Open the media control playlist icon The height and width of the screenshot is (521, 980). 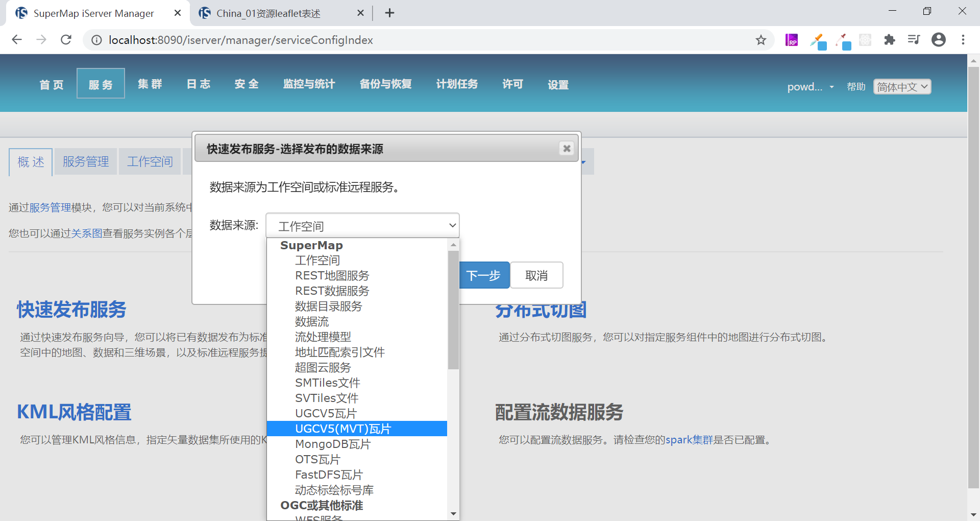click(914, 40)
